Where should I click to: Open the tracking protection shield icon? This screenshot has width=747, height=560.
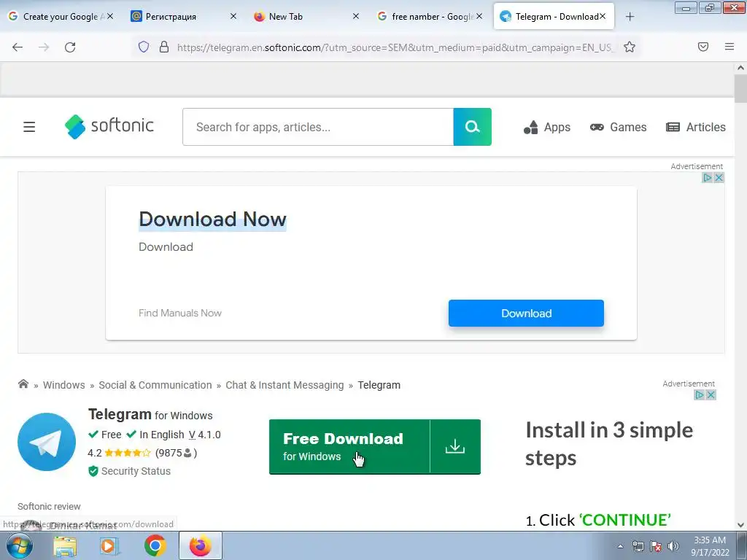(x=144, y=47)
